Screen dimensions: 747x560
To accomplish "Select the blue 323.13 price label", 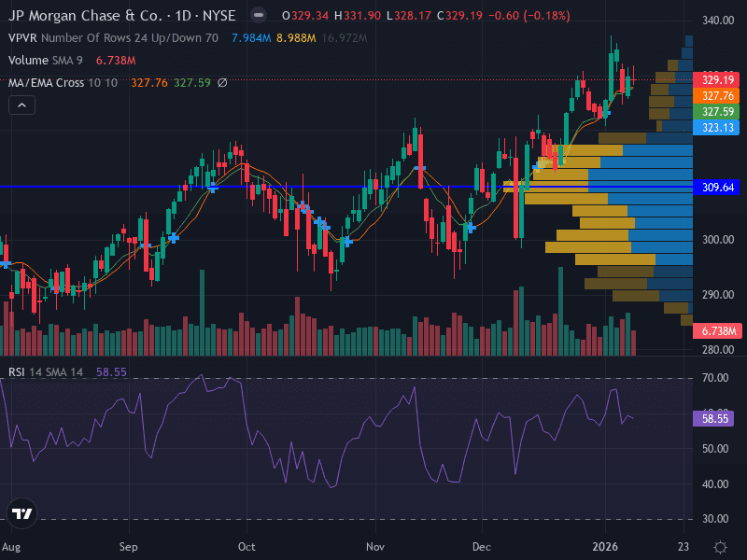I will point(716,127).
